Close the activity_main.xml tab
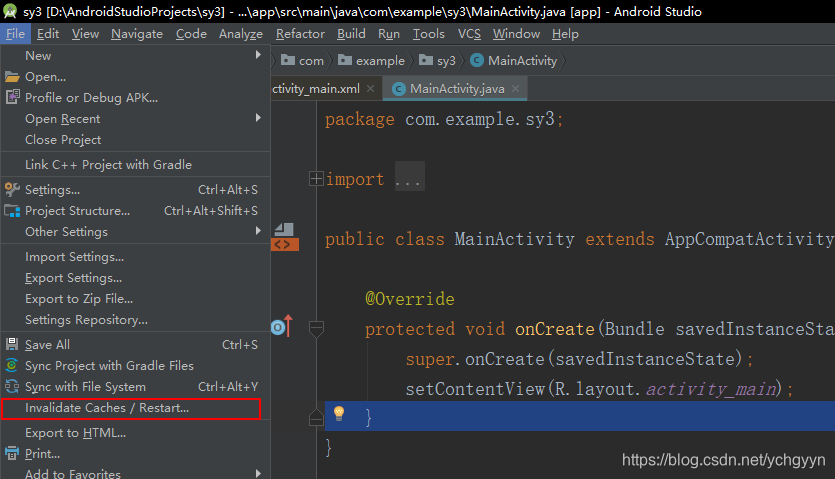This screenshot has height=479, width=835. point(371,89)
